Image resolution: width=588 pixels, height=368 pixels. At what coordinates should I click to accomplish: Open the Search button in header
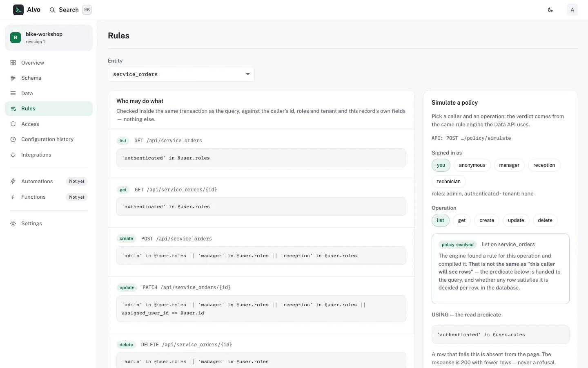pyautogui.click(x=70, y=10)
